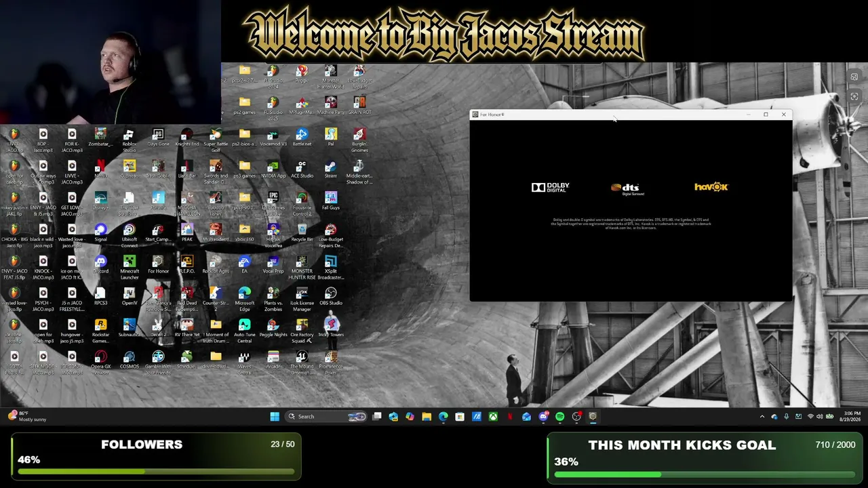Viewport: 868px width, 488px height.
Task: Open the COSMOS desktop shortcut
Action: click(x=129, y=360)
